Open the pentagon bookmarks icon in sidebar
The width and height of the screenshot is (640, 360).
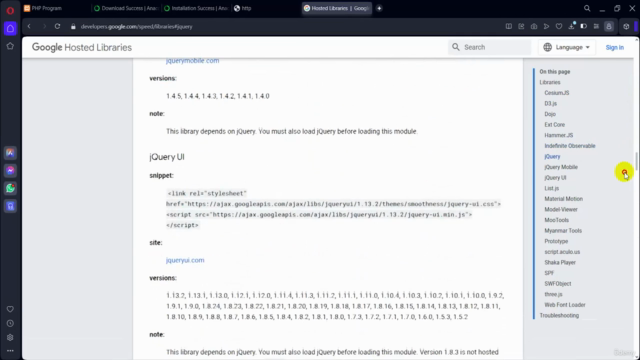click(x=10, y=46)
